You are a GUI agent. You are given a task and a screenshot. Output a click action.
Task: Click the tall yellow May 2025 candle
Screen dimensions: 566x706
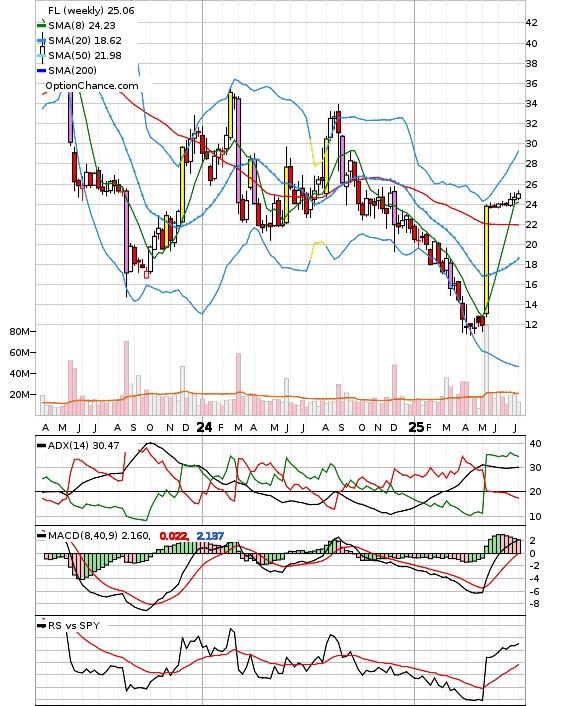(486, 260)
